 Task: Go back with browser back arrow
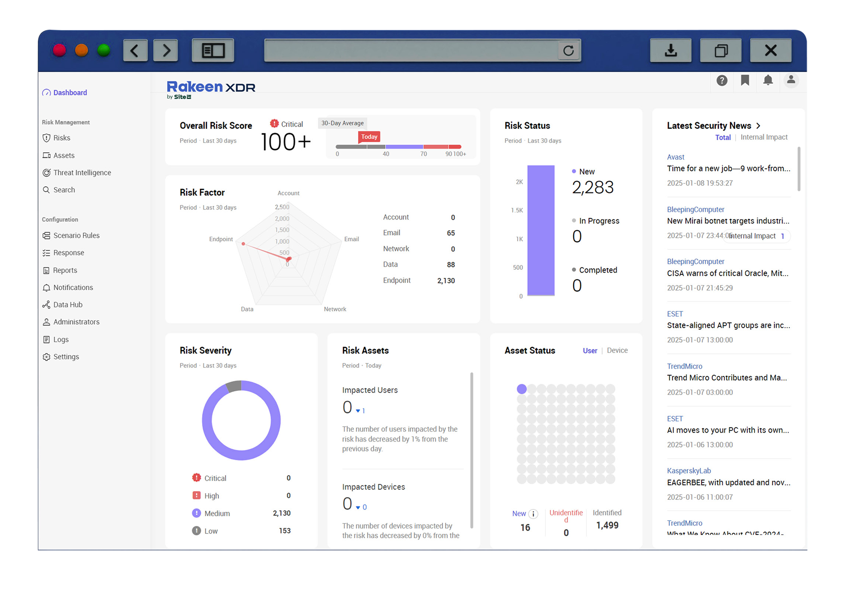click(135, 51)
